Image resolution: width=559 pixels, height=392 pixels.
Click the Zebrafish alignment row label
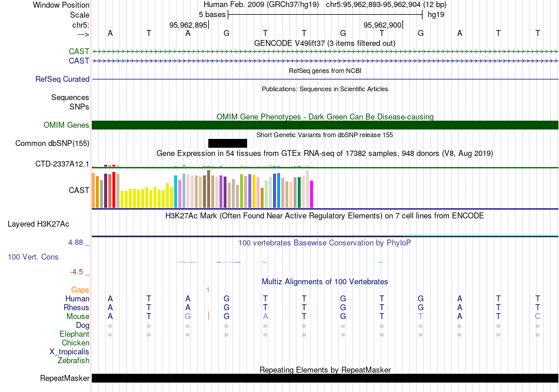coord(74,361)
